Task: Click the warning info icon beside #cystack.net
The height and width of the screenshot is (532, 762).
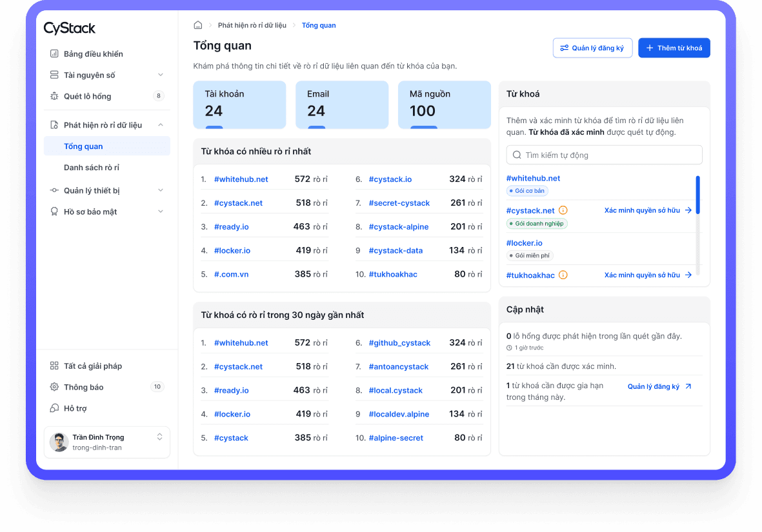Action: coord(563,210)
